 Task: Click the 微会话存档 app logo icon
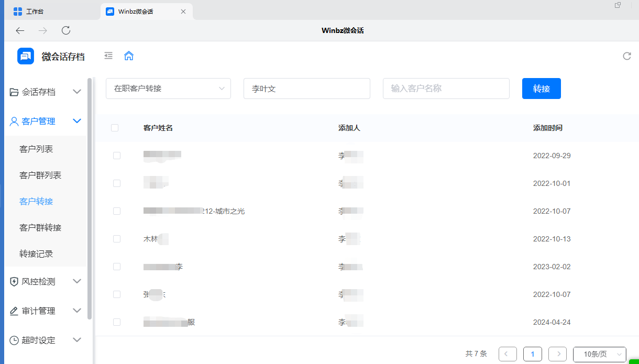coord(25,56)
